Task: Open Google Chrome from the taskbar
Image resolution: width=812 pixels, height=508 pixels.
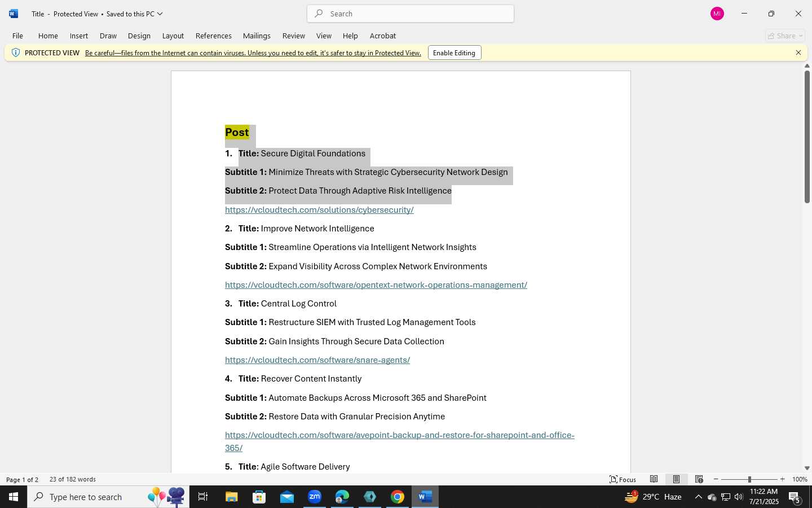Action: (x=398, y=497)
